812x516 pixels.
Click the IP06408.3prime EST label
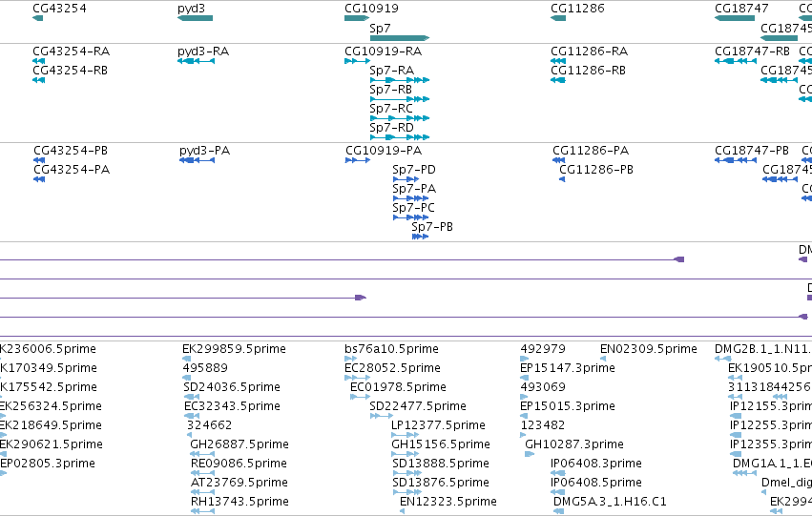(596, 464)
